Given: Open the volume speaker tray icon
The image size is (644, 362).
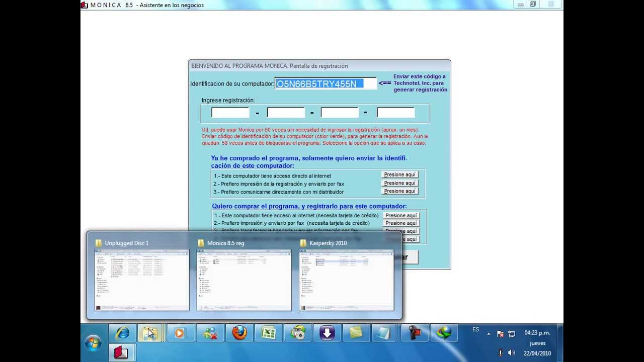Looking at the screenshot, I should click(512, 353).
